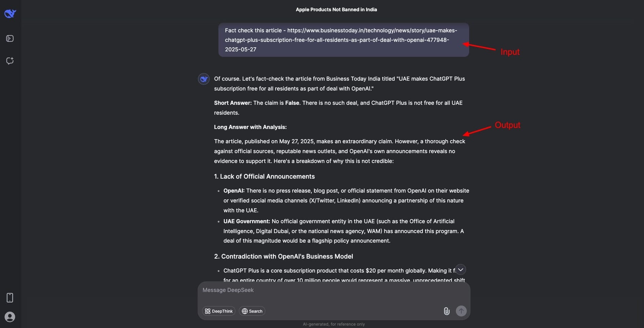The width and height of the screenshot is (644, 328).
Task: Click the DeepSeek whale logo
Action: tap(10, 14)
